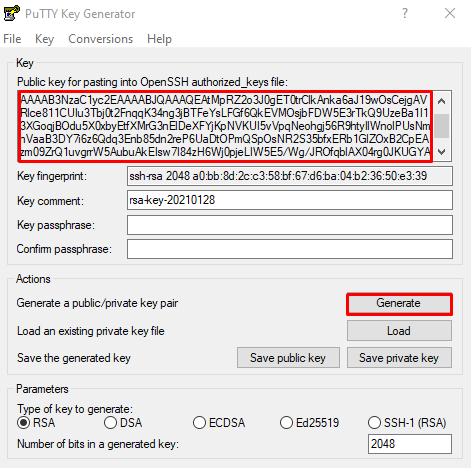Close the PuTTY Key Generator window

tap(450, 13)
